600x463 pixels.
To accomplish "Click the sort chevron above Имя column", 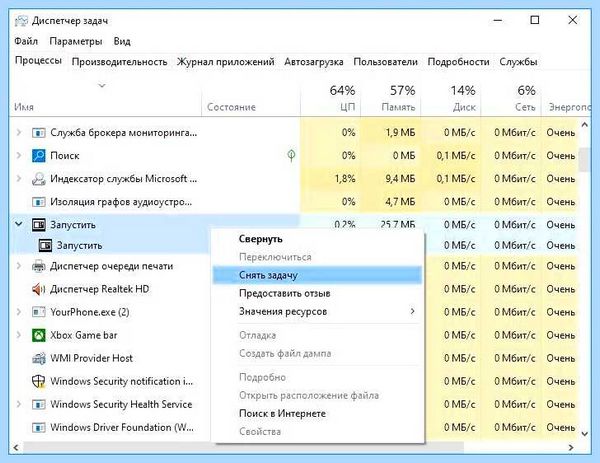I will [102, 85].
